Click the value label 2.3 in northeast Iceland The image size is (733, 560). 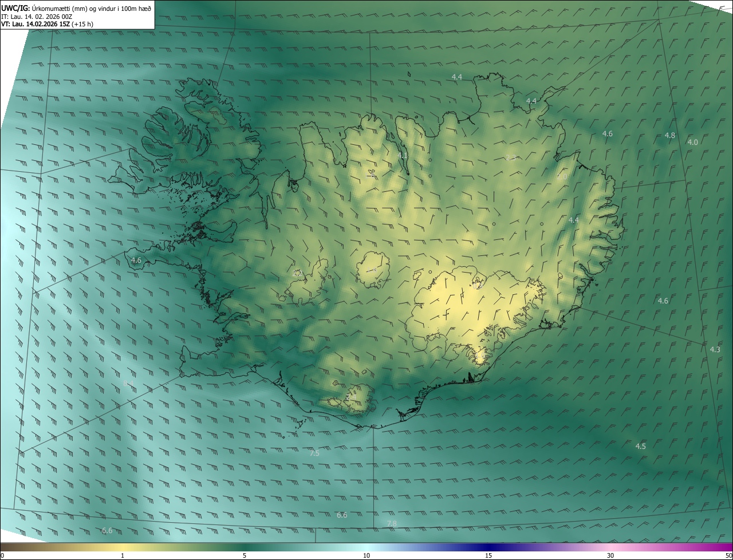click(511, 157)
